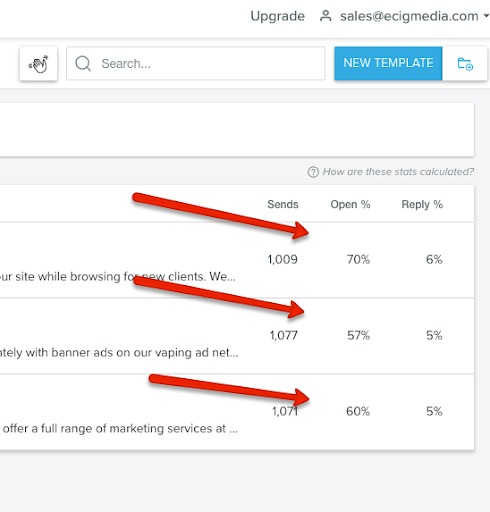Screen dimensions: 490x512
Task: Click the new folder icon button
Action: pyautogui.click(x=465, y=63)
